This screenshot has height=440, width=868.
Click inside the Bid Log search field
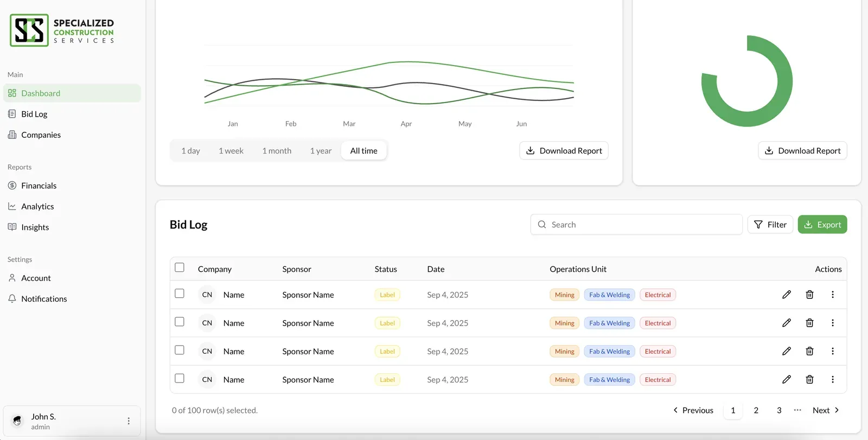point(636,225)
